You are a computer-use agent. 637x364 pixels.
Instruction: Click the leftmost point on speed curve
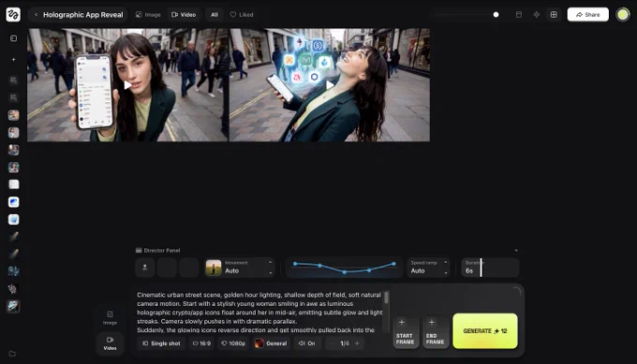(295, 264)
